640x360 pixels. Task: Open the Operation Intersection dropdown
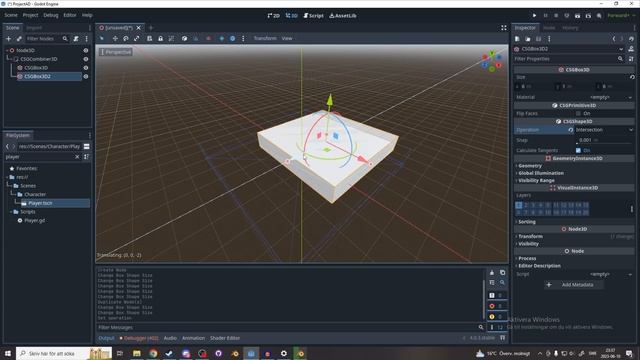coord(604,130)
